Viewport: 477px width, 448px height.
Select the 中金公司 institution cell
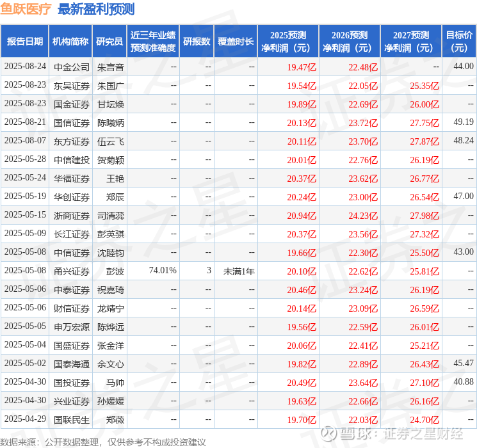click(x=72, y=67)
